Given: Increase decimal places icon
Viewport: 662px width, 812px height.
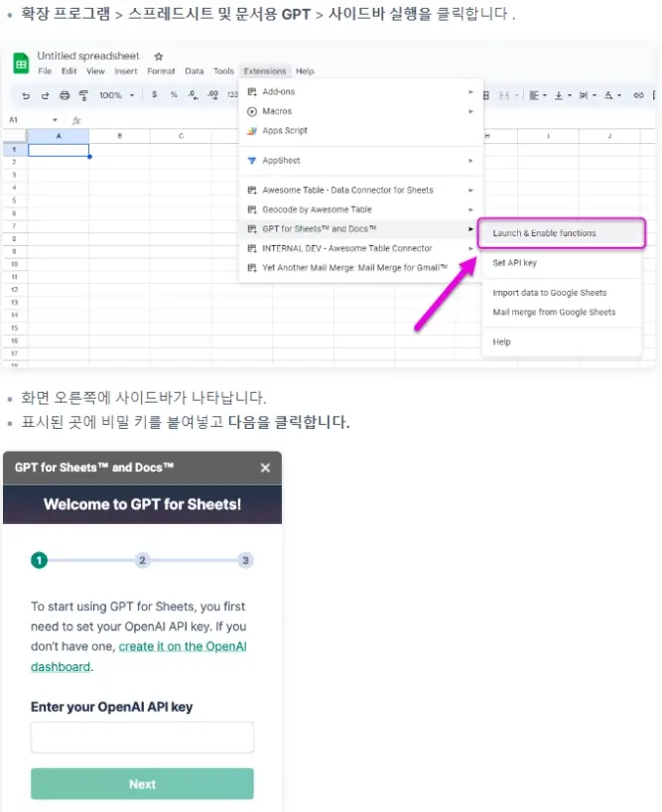Looking at the screenshot, I should pyautogui.click(x=212, y=94).
